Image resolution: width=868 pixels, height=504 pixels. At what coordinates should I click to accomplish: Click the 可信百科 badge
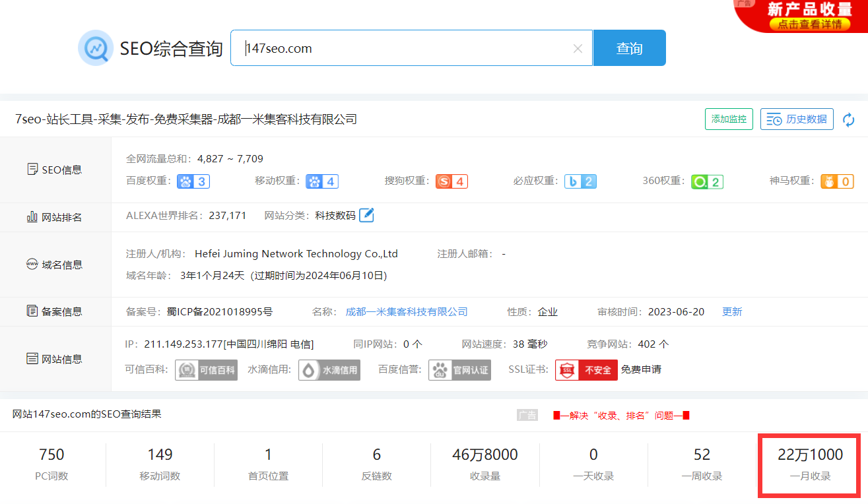tap(206, 369)
